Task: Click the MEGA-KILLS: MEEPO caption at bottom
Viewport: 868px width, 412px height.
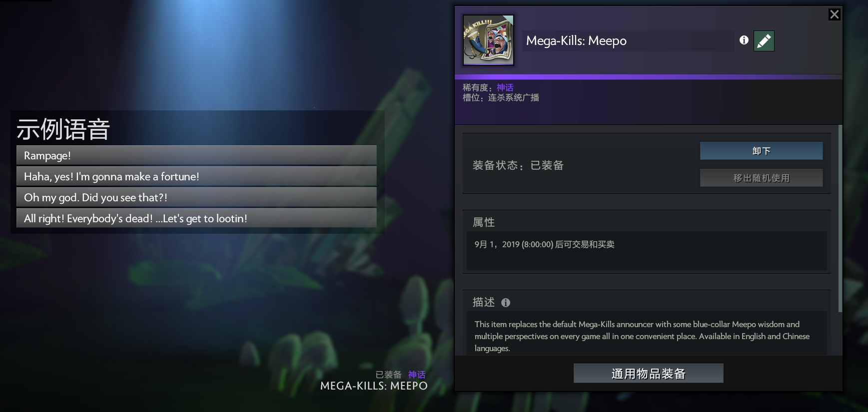Action: pyautogui.click(x=374, y=386)
